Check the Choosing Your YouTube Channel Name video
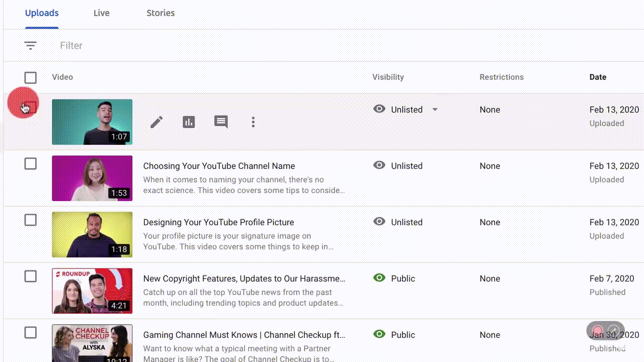Image resolution: width=644 pixels, height=362 pixels. tap(31, 164)
